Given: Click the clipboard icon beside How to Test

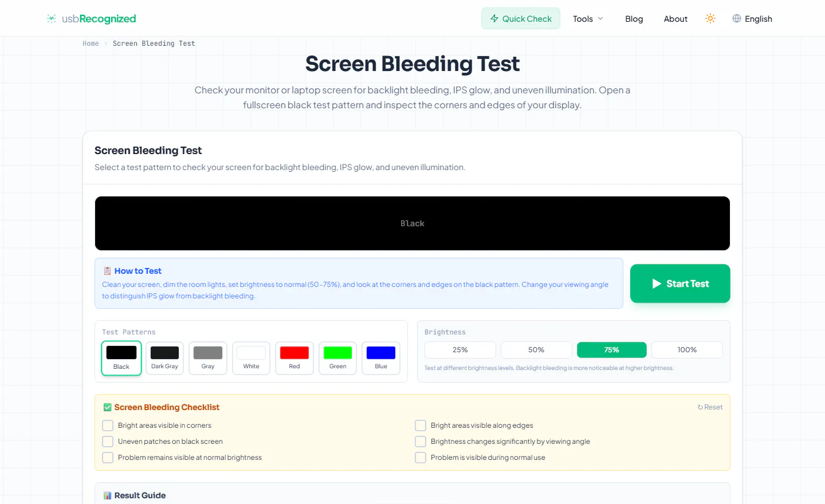Looking at the screenshot, I should tap(107, 271).
